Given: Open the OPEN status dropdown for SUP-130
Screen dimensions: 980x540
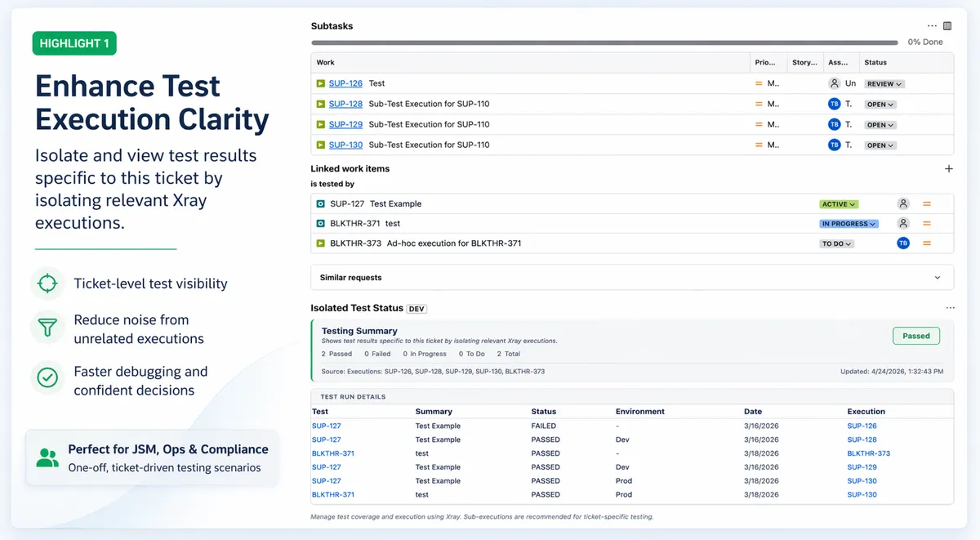Looking at the screenshot, I should click(880, 145).
